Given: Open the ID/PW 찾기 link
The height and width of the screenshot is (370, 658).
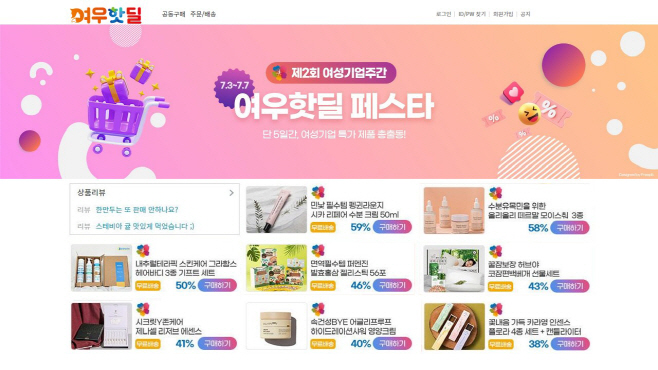Looking at the screenshot, I should click(472, 14).
